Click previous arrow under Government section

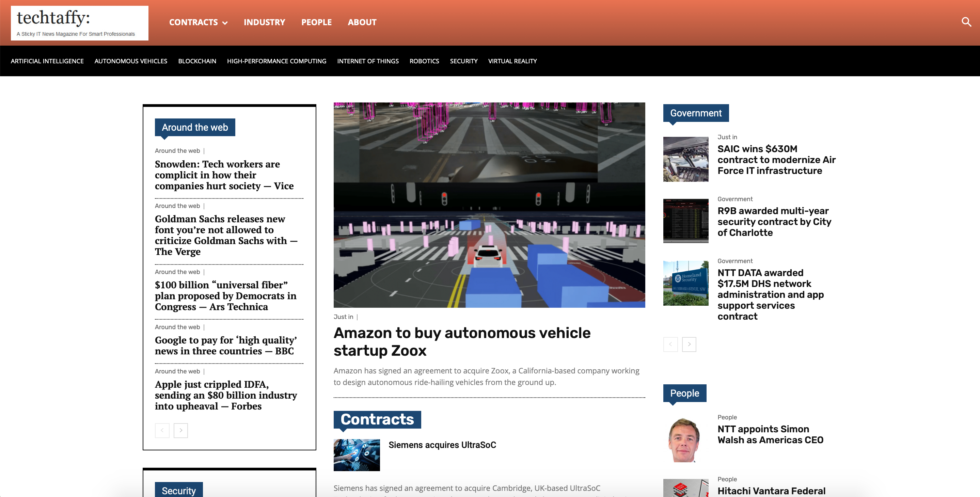pyautogui.click(x=670, y=344)
